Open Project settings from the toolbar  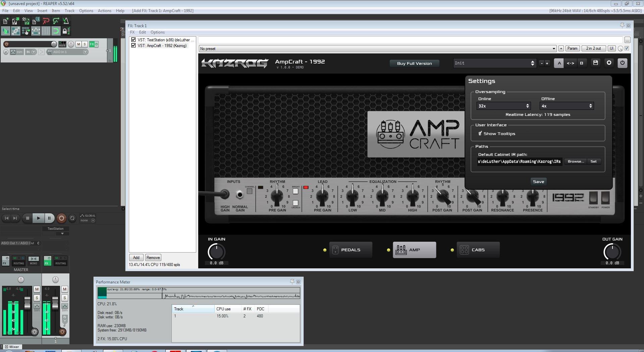point(36,21)
